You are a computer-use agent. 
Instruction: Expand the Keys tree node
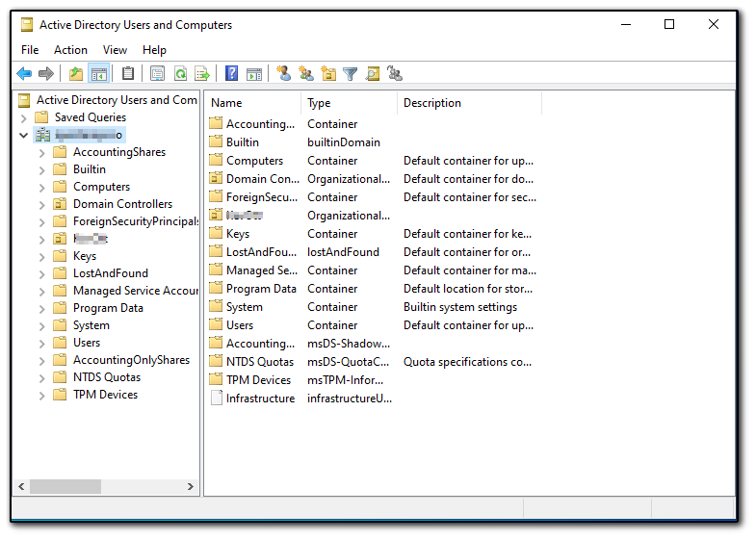(x=42, y=257)
